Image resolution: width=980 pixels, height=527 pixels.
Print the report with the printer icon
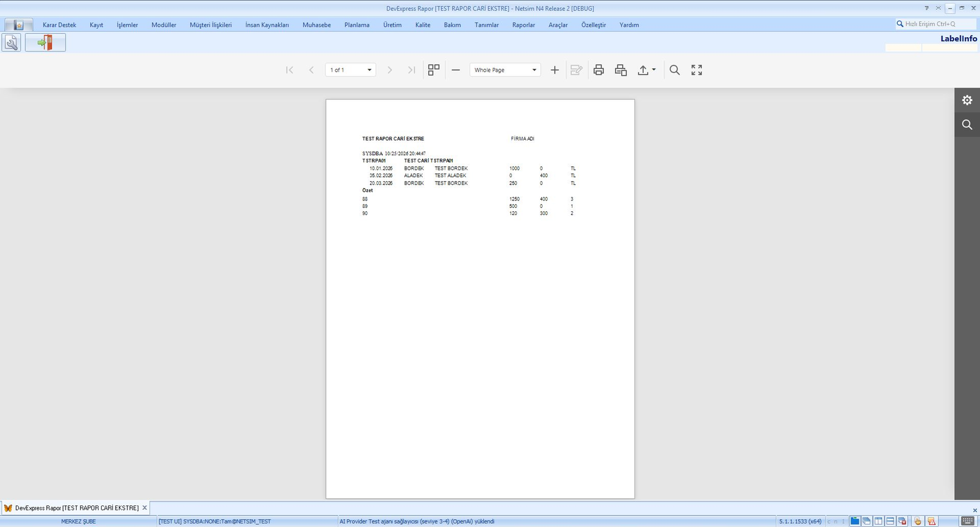pos(599,70)
